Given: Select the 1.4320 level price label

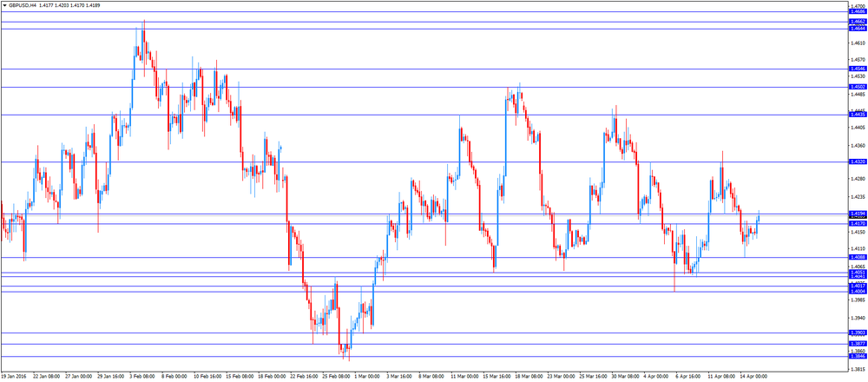Looking at the screenshot, I should (857, 161).
